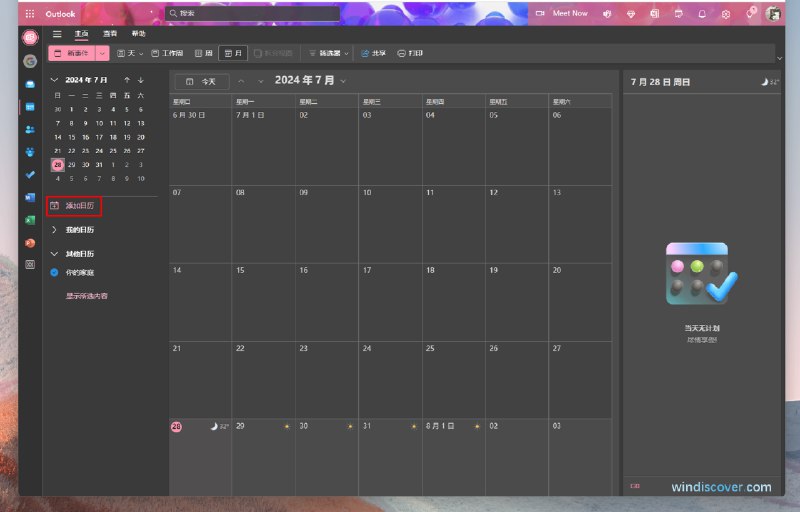Focus the search box at top
Screen dimensions: 800x512
point(253,13)
